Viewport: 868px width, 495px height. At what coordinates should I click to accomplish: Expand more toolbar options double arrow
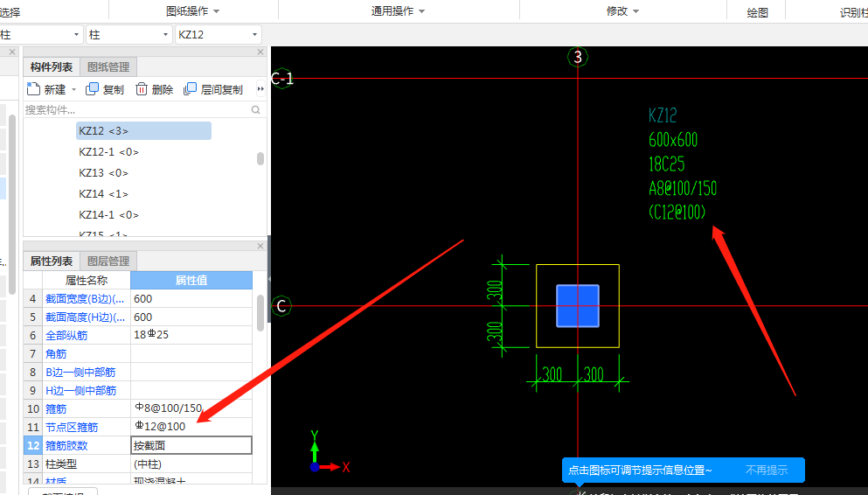click(x=260, y=88)
